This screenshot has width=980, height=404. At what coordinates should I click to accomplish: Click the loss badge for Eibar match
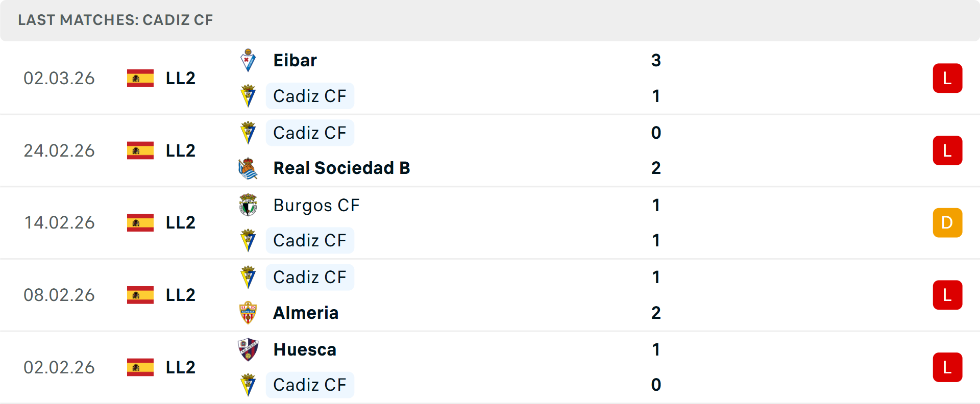pyautogui.click(x=947, y=78)
